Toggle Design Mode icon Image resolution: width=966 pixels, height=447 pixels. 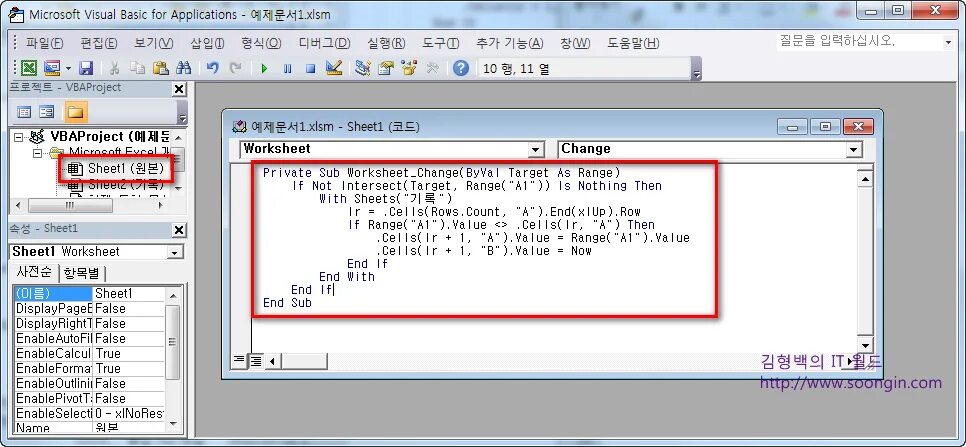coord(334,68)
